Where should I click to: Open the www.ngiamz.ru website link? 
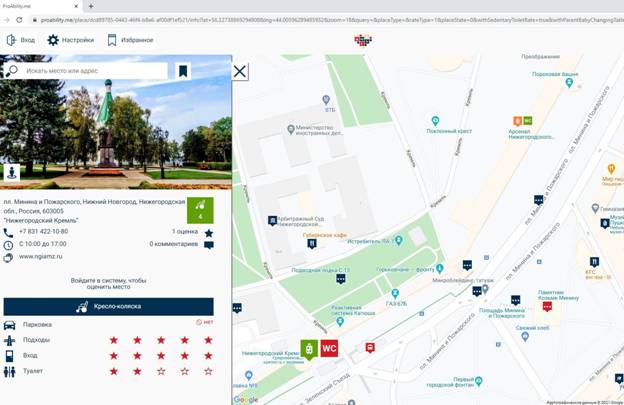pos(41,257)
